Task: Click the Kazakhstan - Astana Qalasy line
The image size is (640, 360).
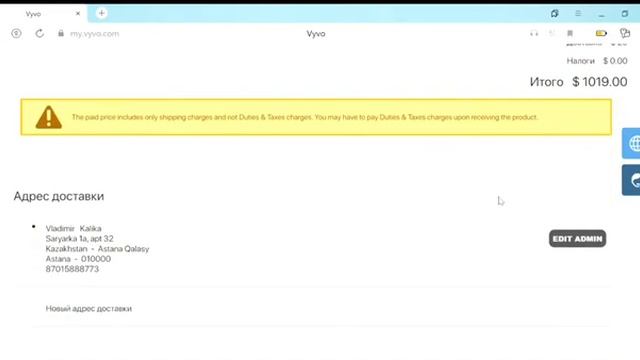Action: (x=97, y=249)
